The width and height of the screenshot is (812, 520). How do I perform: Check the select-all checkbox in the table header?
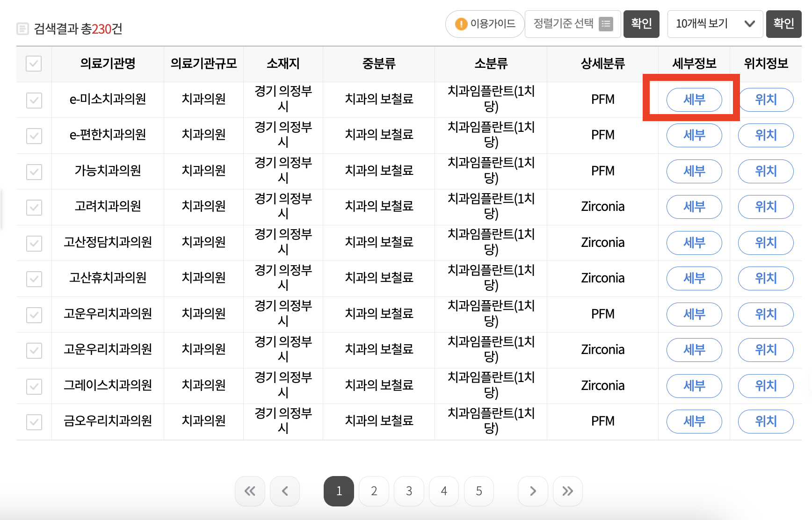[33, 64]
